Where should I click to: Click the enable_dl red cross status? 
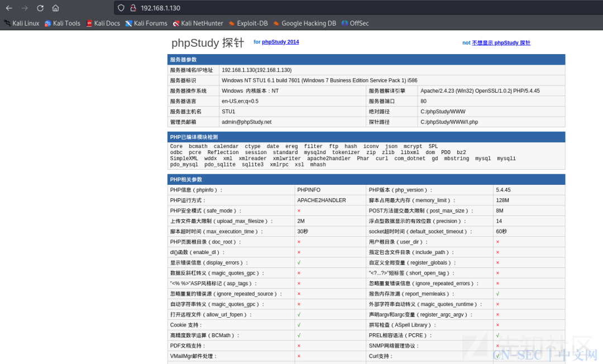click(x=299, y=252)
